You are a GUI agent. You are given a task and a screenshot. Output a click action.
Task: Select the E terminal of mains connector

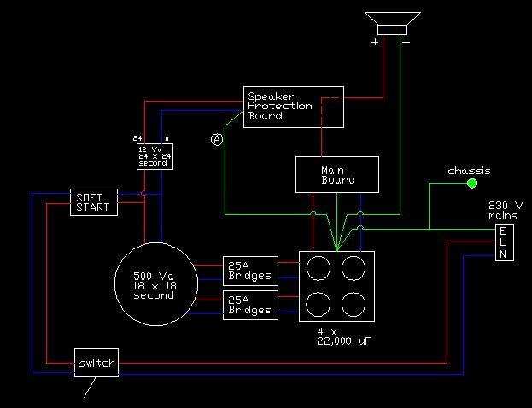click(x=503, y=231)
